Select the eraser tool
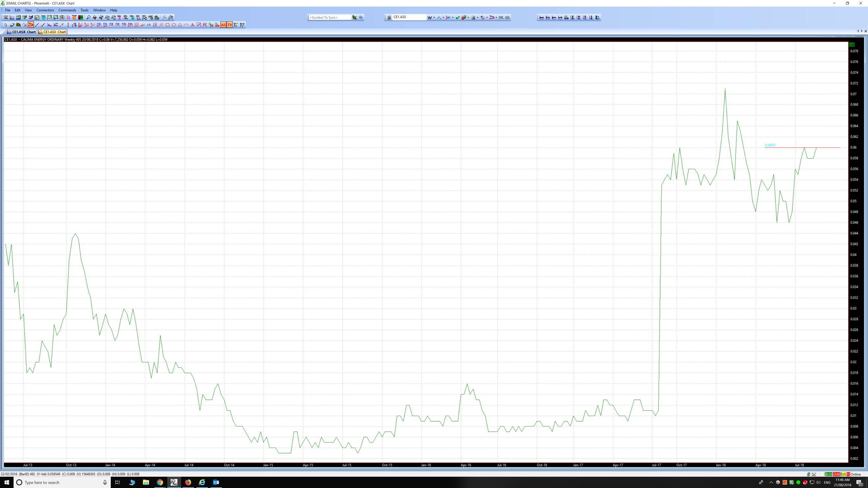 point(12,25)
